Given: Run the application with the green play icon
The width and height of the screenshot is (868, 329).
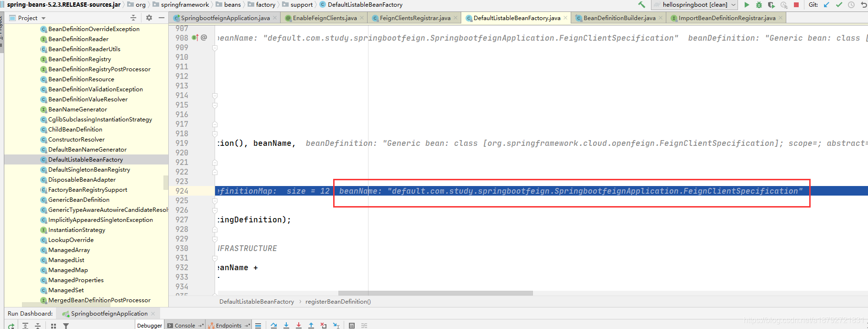Looking at the screenshot, I should [747, 5].
